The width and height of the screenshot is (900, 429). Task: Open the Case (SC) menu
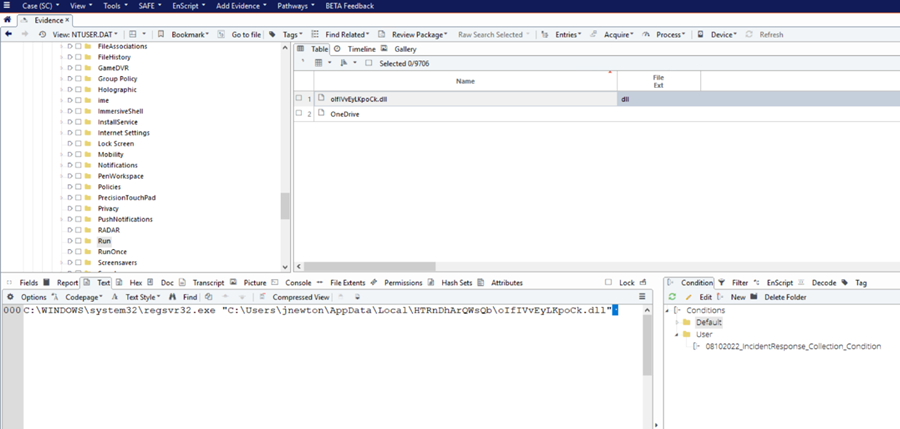point(41,6)
